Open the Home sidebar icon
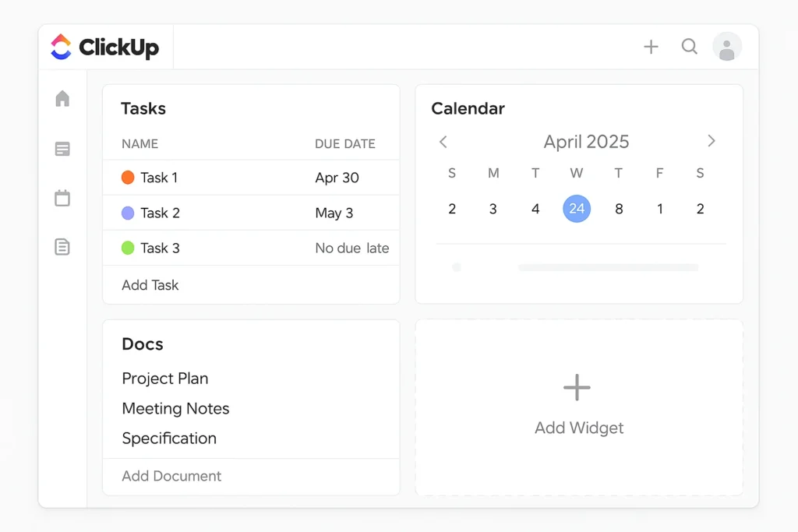This screenshot has height=532, width=798. 62,99
